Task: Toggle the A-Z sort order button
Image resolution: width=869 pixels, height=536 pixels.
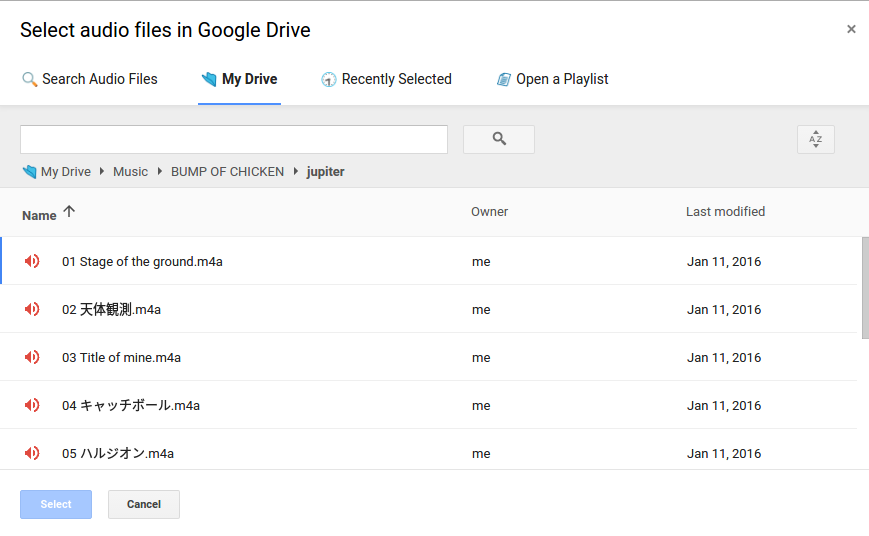Action: [x=816, y=139]
